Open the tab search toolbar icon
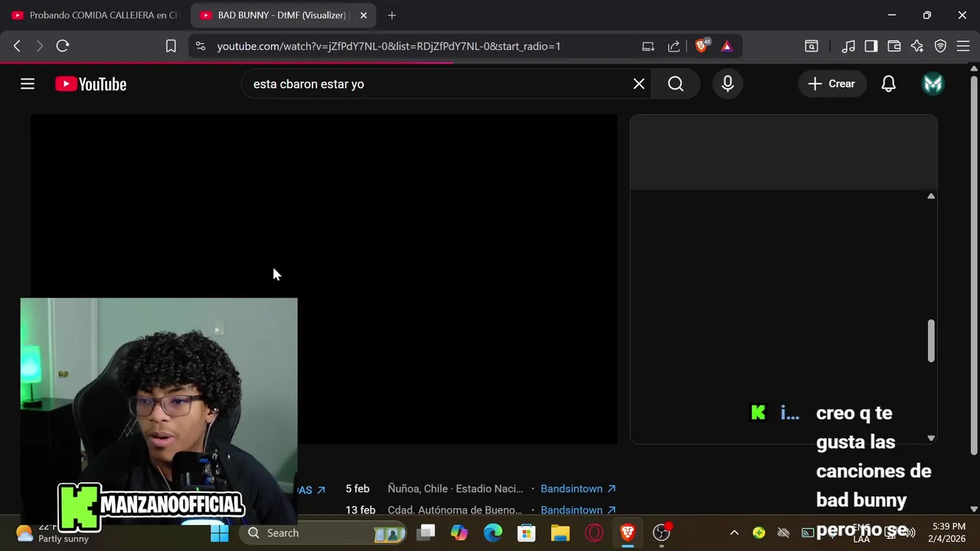This screenshot has width=980, height=551. pyautogui.click(x=812, y=46)
